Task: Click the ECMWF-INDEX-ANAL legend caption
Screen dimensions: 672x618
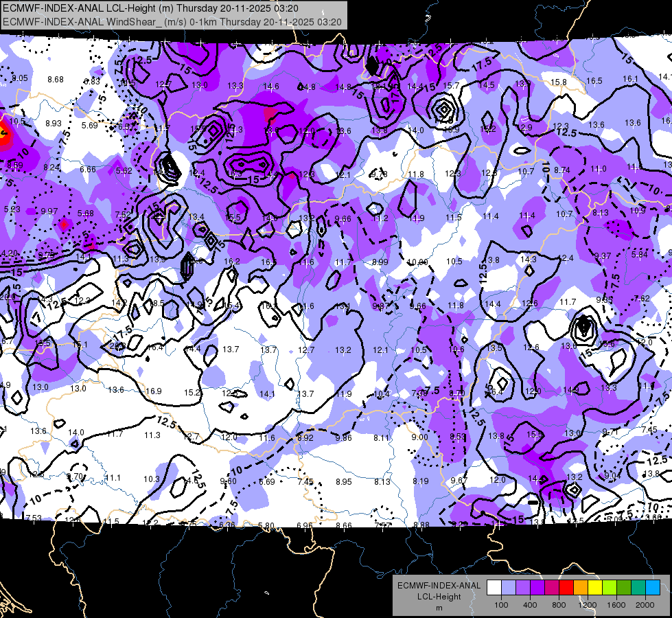Action: (x=439, y=586)
